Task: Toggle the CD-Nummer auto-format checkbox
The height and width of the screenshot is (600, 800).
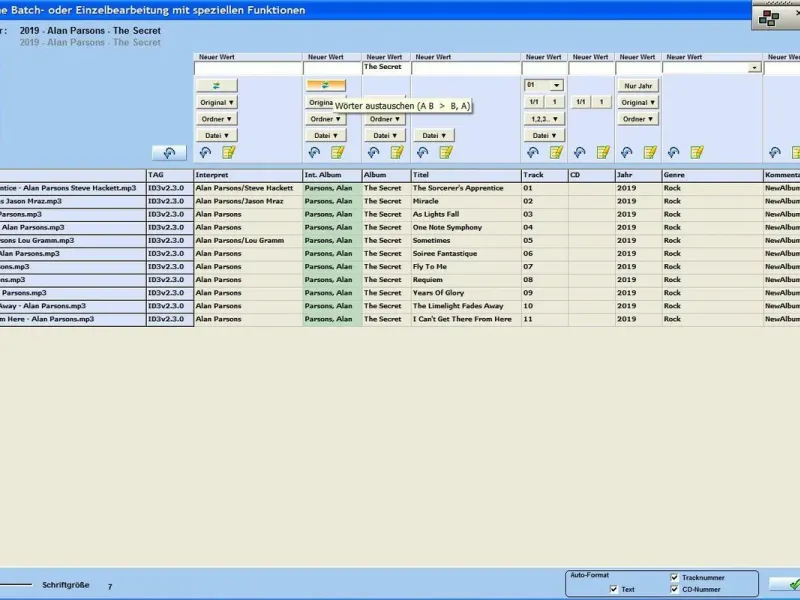Action: [x=674, y=589]
